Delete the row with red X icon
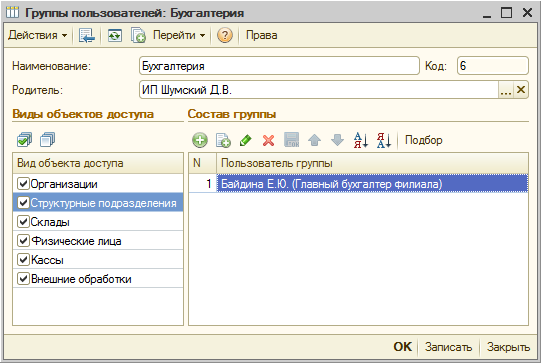The width and height of the screenshot is (541, 363). click(268, 140)
